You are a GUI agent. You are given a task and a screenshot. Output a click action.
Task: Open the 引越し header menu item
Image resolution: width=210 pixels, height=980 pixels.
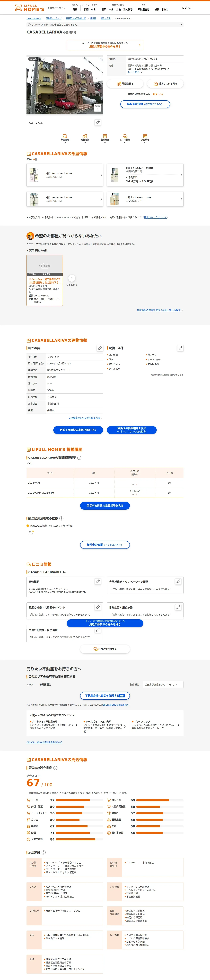click(165, 9)
